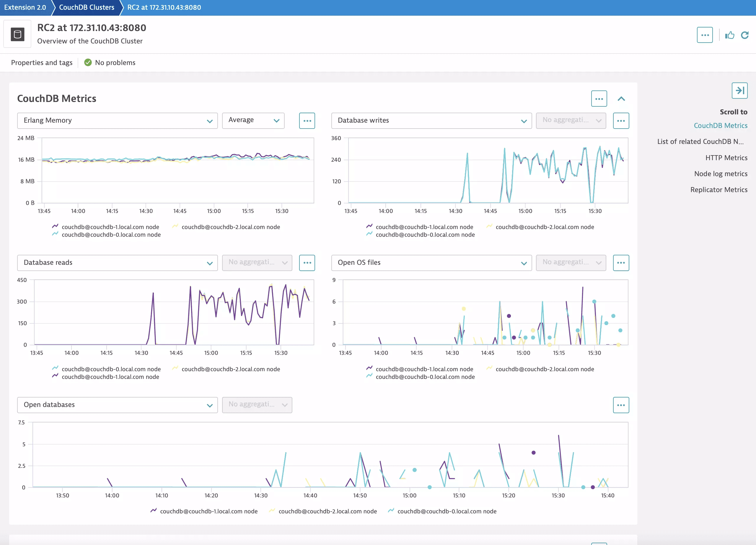Screen dimensions: 756x545
Task: Open the Average aggregation dropdown
Action: (x=253, y=121)
